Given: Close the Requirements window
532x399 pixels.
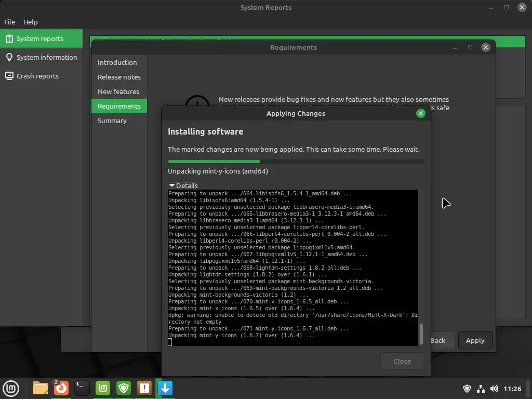Looking at the screenshot, I should point(486,47).
